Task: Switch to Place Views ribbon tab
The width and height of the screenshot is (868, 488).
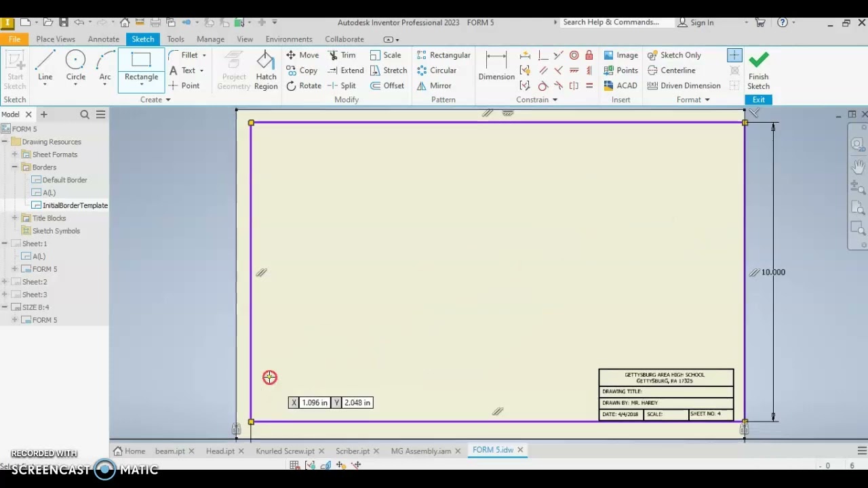Action: click(56, 39)
